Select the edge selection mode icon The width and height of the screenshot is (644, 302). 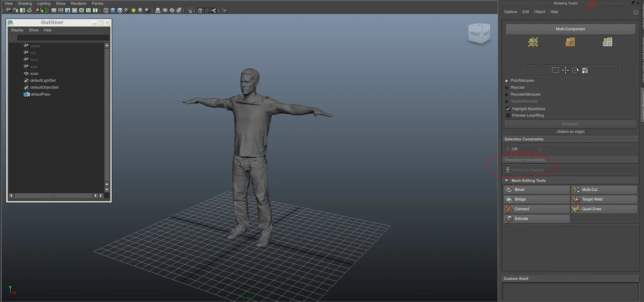click(x=570, y=42)
